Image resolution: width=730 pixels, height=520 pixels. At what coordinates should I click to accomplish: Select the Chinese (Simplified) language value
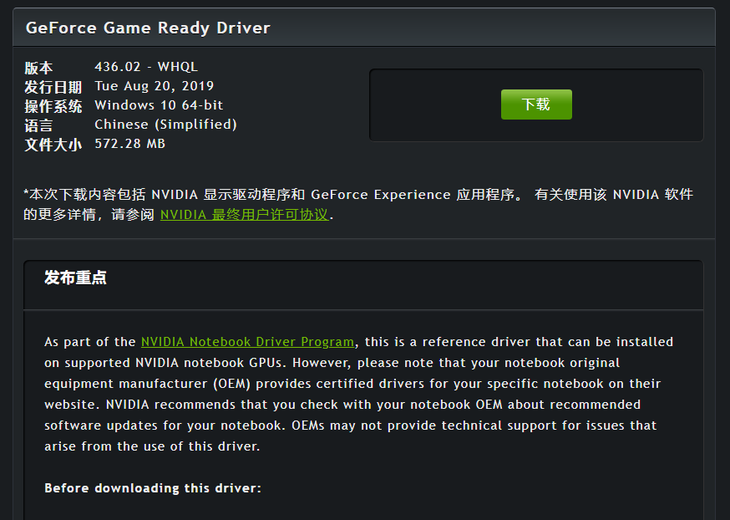point(166,124)
